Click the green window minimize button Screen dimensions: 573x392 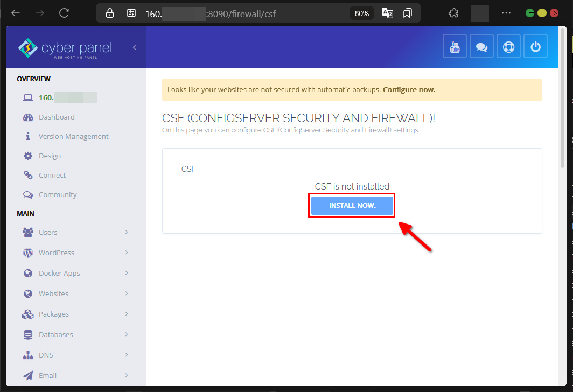point(529,13)
